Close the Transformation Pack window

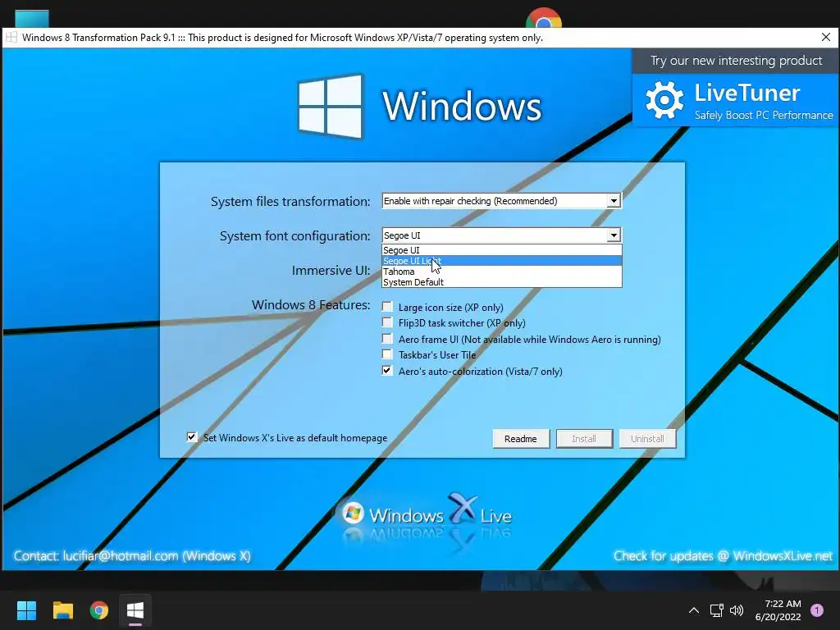825,37
